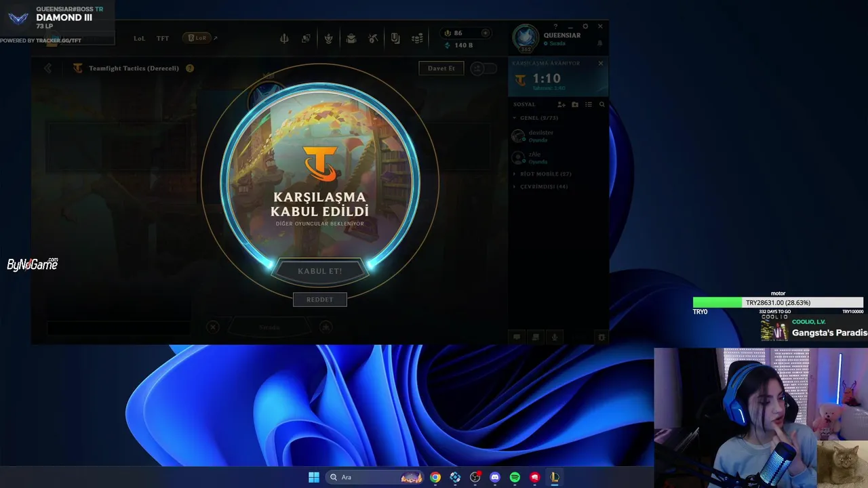Open the LoL tab in client header
The image size is (868, 488).
139,39
